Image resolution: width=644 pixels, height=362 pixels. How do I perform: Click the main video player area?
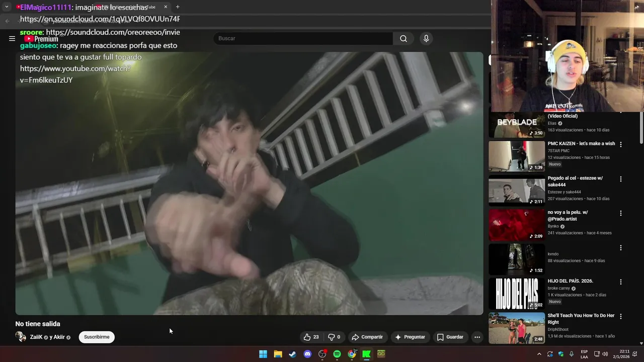(249, 184)
